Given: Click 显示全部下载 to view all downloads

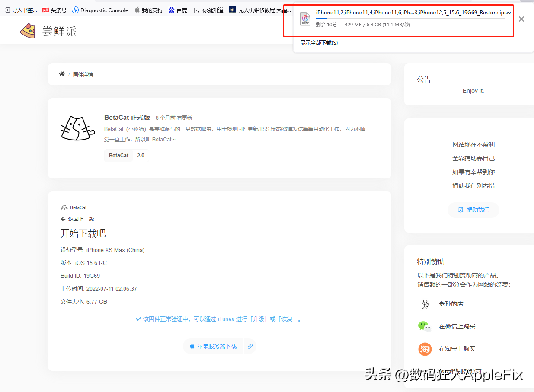Looking at the screenshot, I should pos(319,42).
